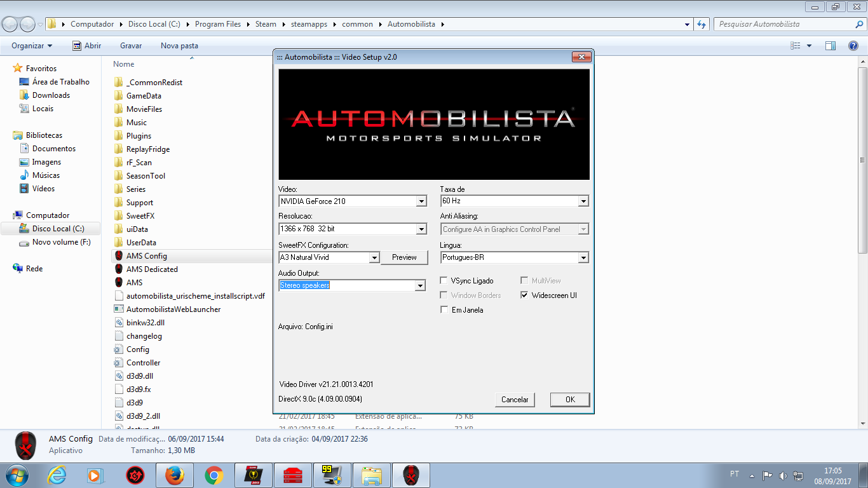The height and width of the screenshot is (488, 868).
Task: Click the Nome column header
Action: click(x=123, y=64)
